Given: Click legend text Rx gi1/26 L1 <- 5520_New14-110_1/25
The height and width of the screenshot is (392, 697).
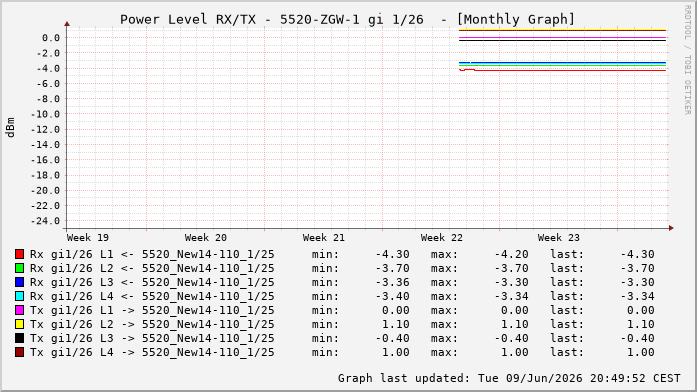Looking at the screenshot, I should 152,254.
